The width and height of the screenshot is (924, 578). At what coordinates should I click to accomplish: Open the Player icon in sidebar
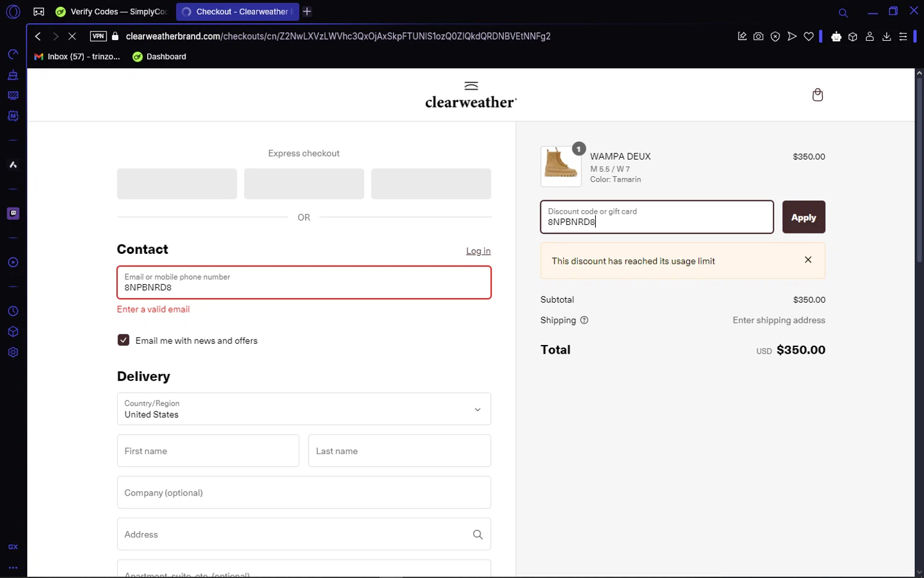click(13, 263)
